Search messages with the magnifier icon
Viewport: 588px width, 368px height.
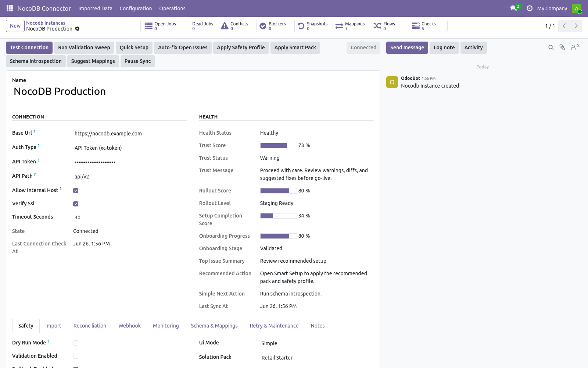(551, 47)
